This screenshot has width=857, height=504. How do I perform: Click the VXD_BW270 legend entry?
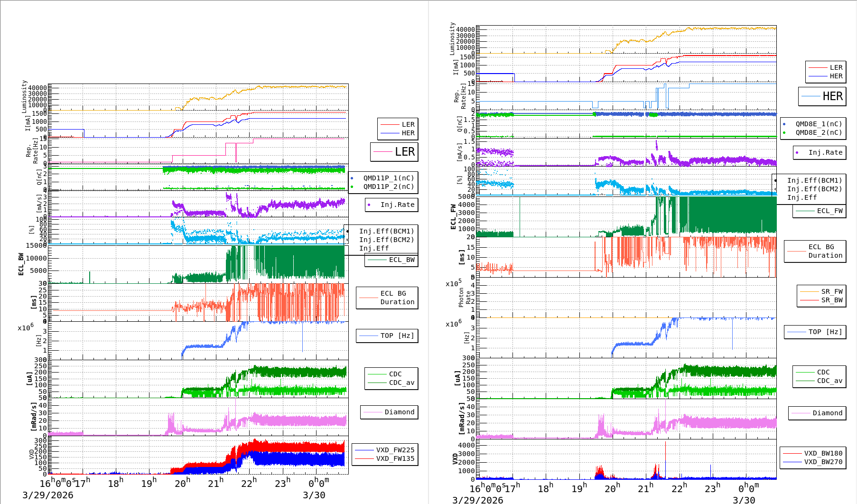coord(823,462)
